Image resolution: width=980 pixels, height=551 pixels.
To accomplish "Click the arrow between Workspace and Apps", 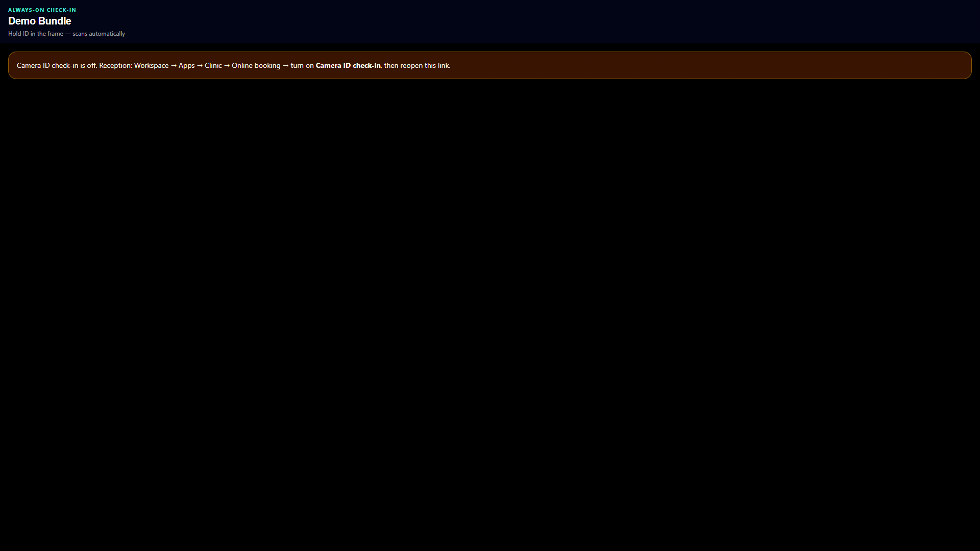I will 174,65.
